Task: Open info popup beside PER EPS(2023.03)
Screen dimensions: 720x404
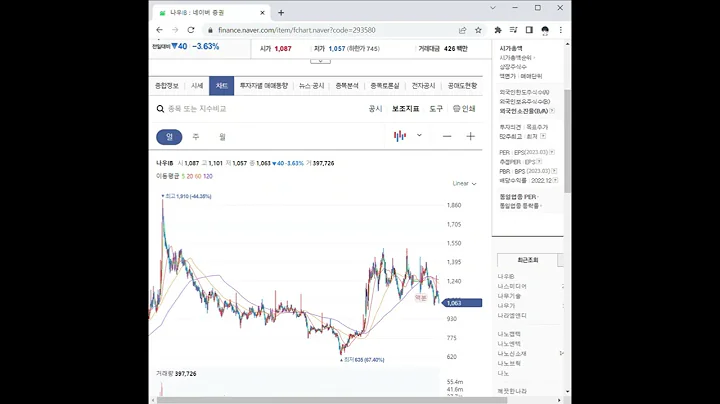Action: [x=552, y=152]
